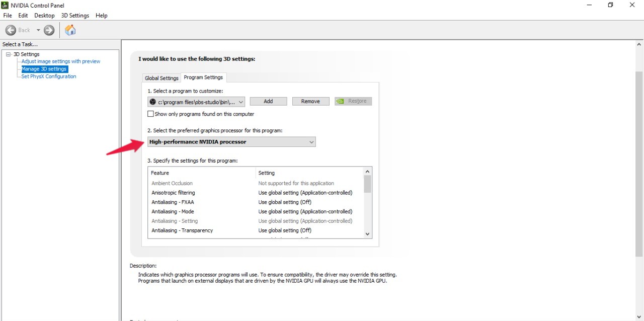
Task: Select the Ambient Occlusion feature row
Action: [256, 184]
